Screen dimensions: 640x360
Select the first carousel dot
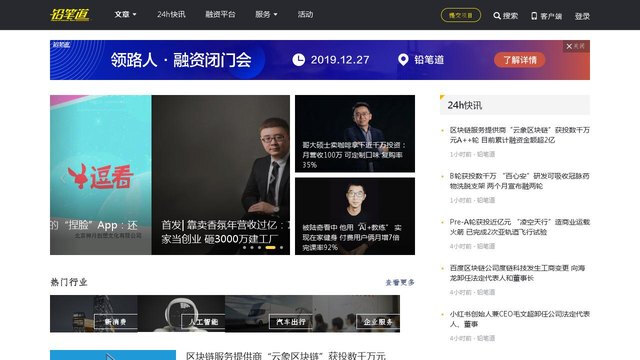click(x=244, y=247)
